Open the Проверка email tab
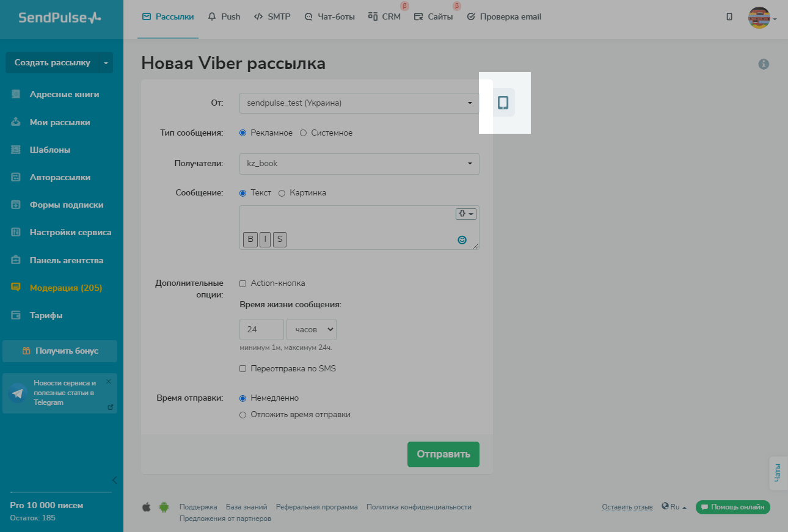This screenshot has height=532, width=788. 504,17
